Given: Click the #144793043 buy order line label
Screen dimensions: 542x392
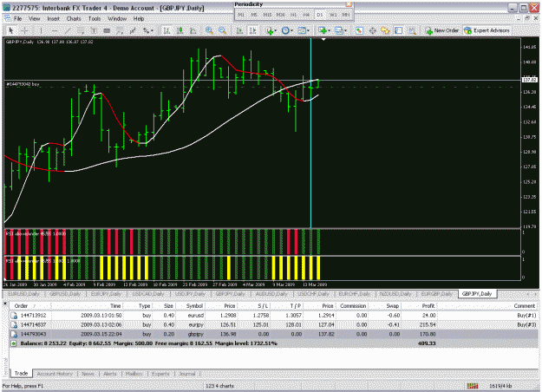Looking at the screenshot, I should tap(23, 84).
